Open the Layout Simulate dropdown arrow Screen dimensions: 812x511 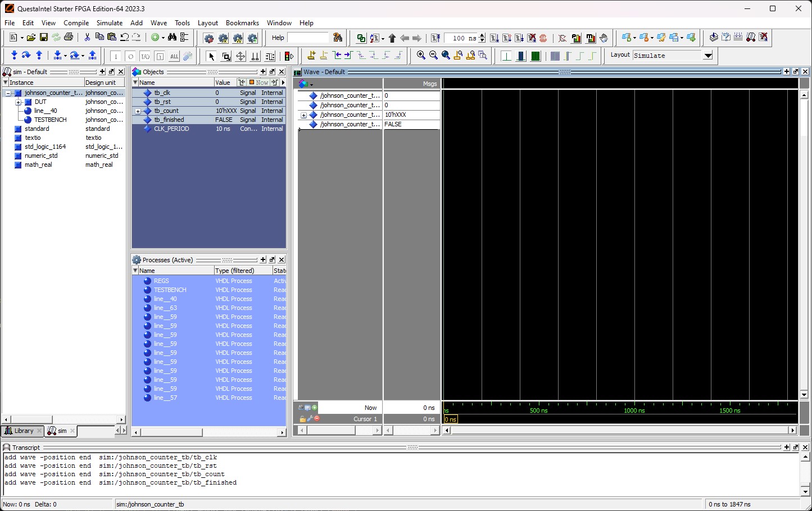point(708,56)
